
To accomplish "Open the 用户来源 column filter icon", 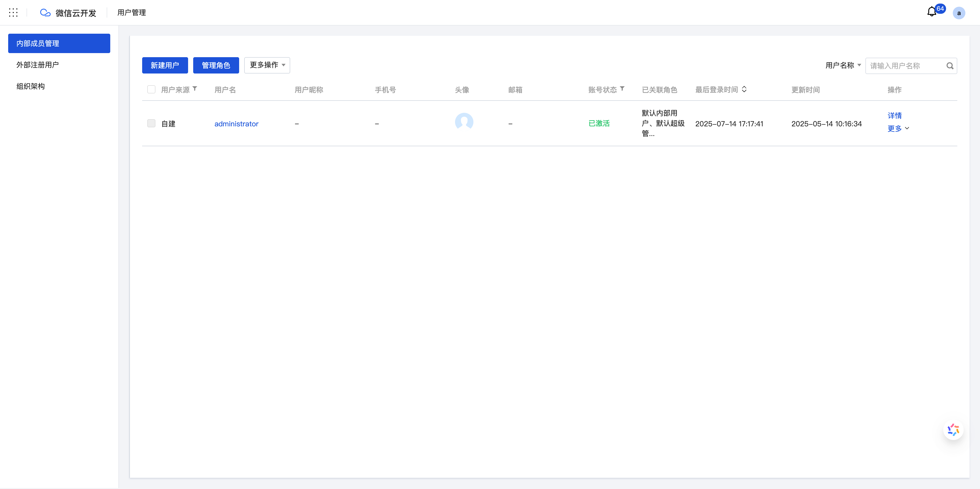I will (x=195, y=89).
